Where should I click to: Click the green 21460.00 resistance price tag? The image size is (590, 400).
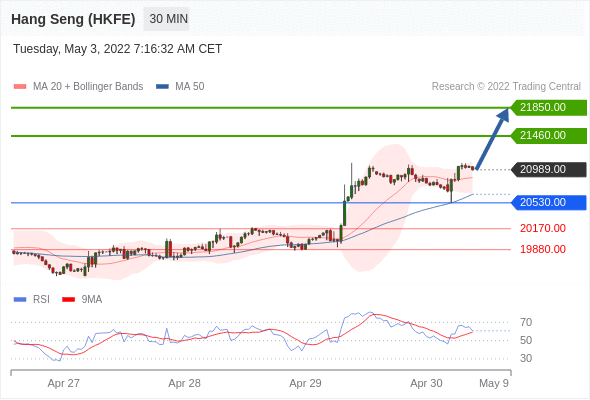549,135
